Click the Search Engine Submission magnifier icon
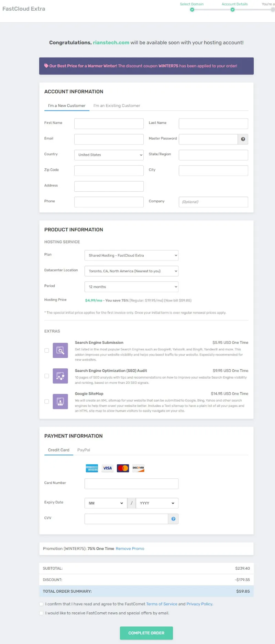The image size is (275, 644). (60, 350)
